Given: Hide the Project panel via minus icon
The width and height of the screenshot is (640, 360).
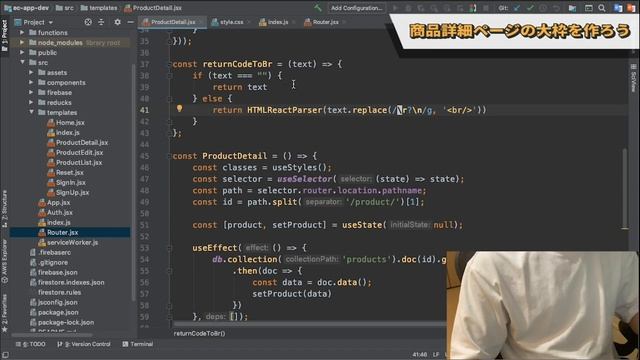Looking at the screenshot, I should [130, 22].
